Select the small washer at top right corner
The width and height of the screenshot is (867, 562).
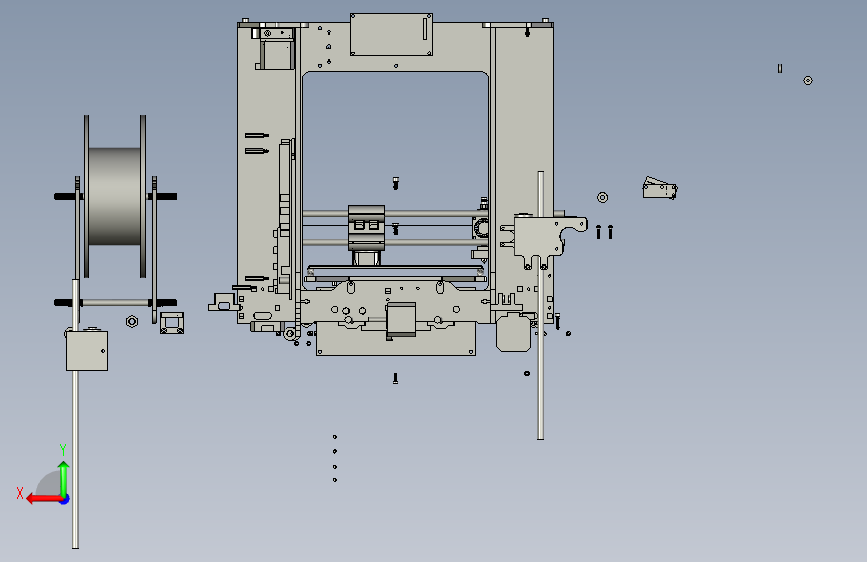(x=808, y=81)
